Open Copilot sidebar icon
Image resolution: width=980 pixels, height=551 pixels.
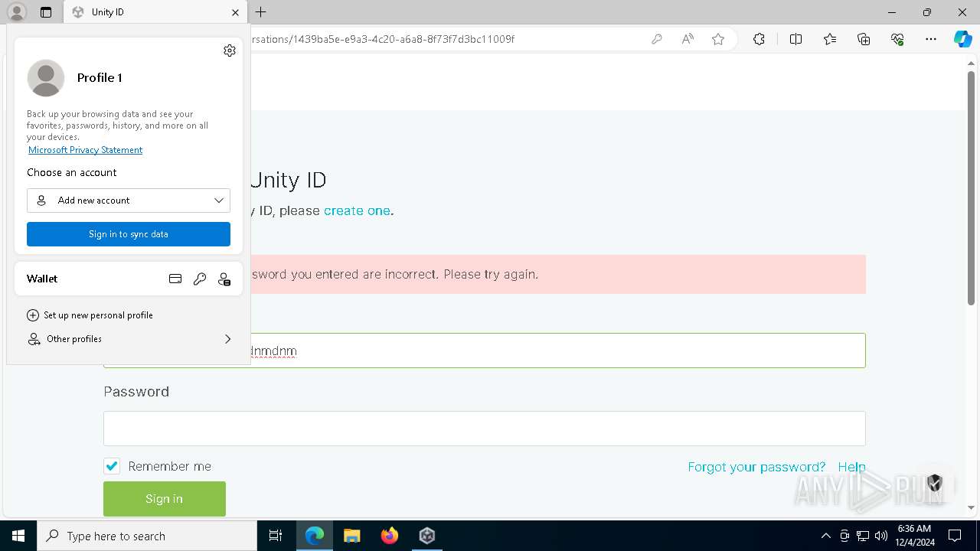962,39
